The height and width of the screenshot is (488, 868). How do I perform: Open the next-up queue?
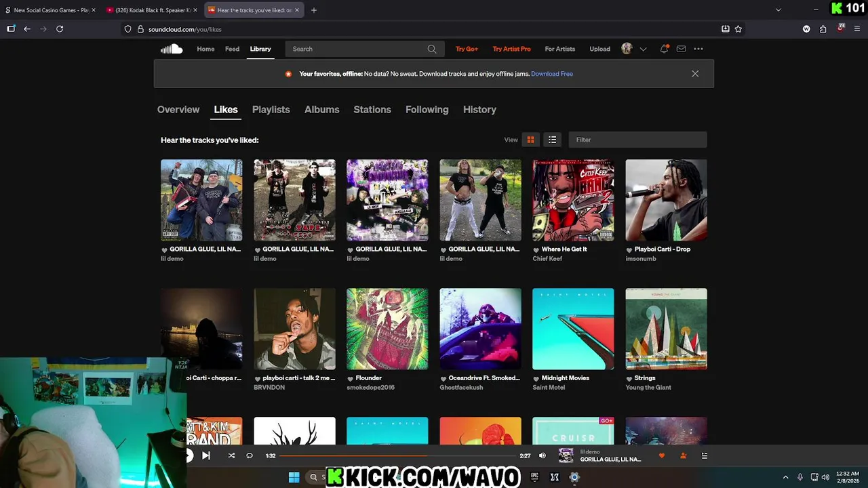click(x=704, y=456)
